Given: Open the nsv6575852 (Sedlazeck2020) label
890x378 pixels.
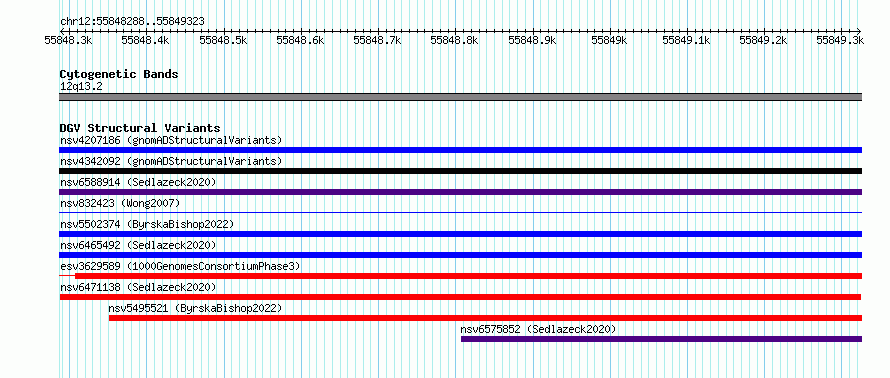Looking at the screenshot, I should [538, 329].
